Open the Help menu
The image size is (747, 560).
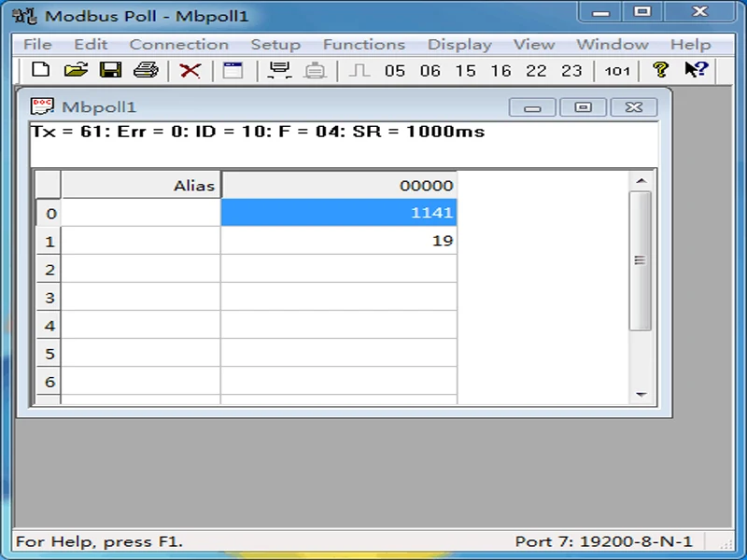coord(691,44)
